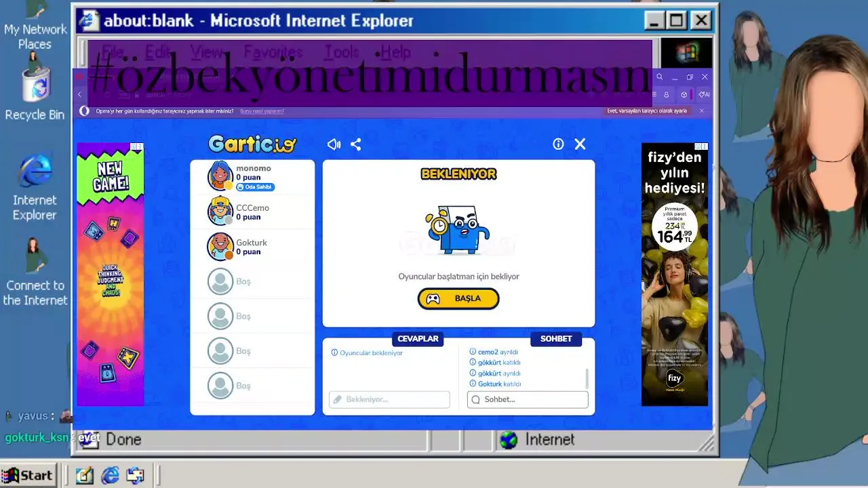Image resolution: width=868 pixels, height=488 pixels.
Task: Open the room info icon
Action: pos(558,144)
